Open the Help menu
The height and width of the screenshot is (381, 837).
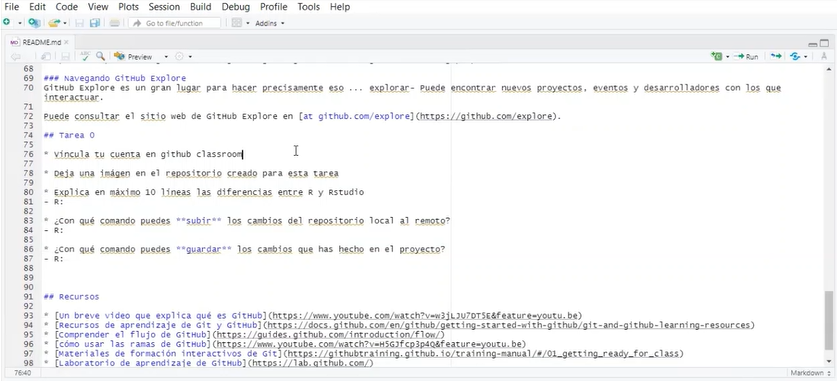pos(340,7)
